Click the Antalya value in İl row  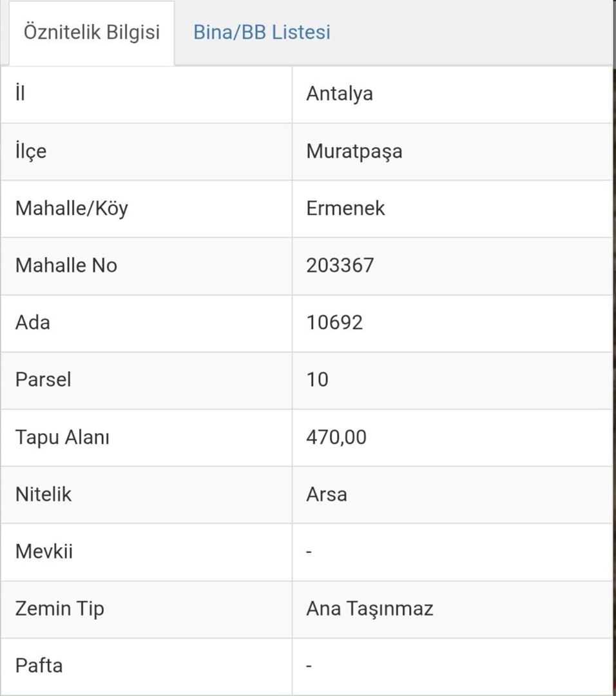(x=340, y=94)
